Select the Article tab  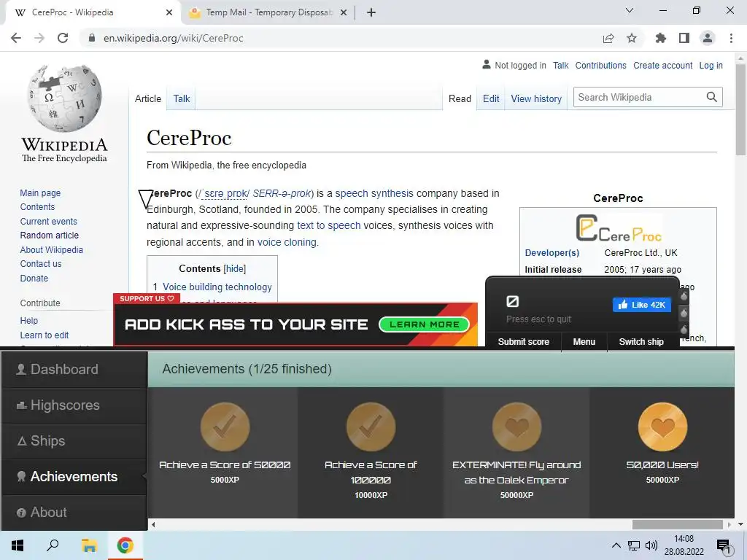click(147, 98)
